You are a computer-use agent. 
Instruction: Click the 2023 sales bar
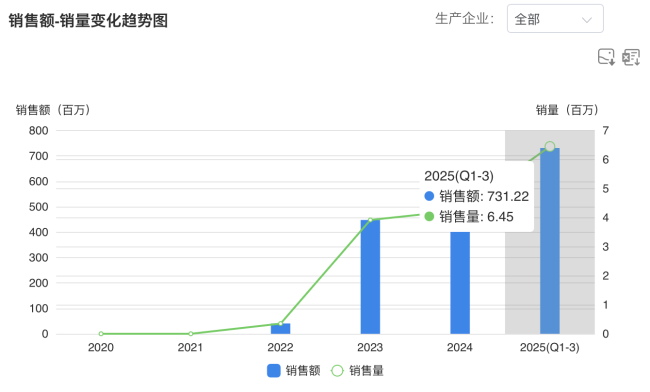[x=370, y=277]
